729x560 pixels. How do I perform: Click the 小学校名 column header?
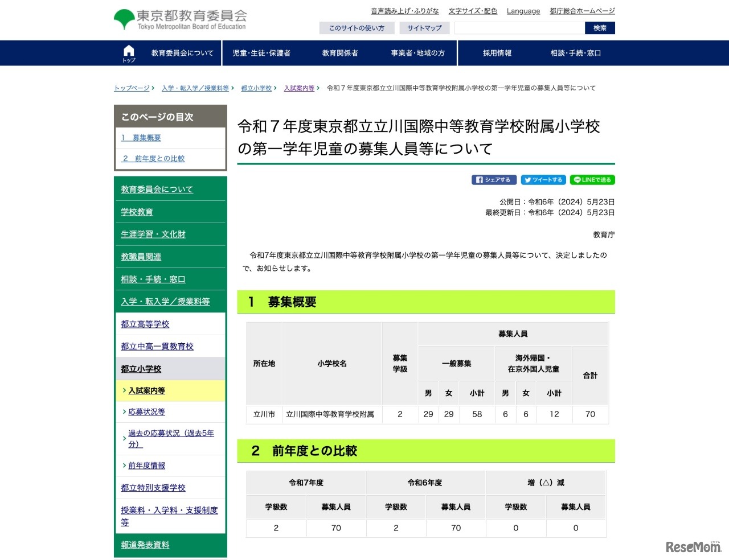point(332,364)
